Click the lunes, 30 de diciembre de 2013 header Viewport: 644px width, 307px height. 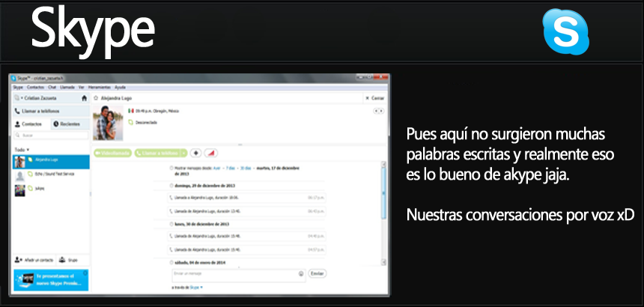click(201, 224)
